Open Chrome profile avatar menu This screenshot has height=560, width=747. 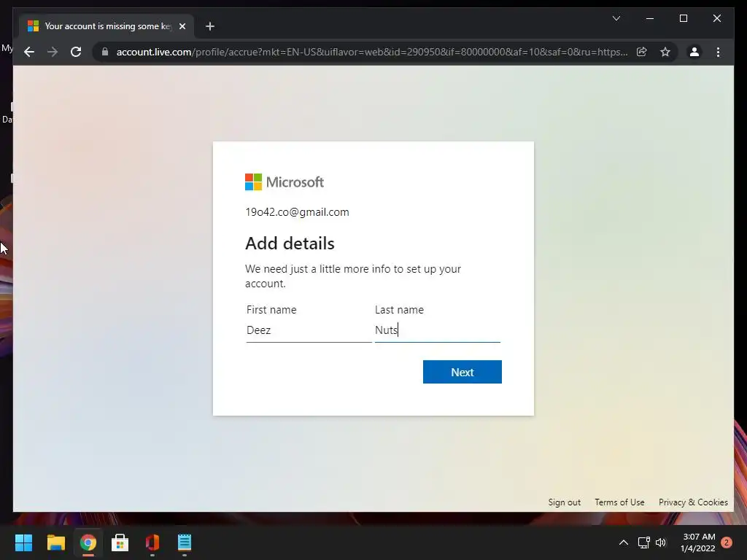pyautogui.click(x=694, y=52)
